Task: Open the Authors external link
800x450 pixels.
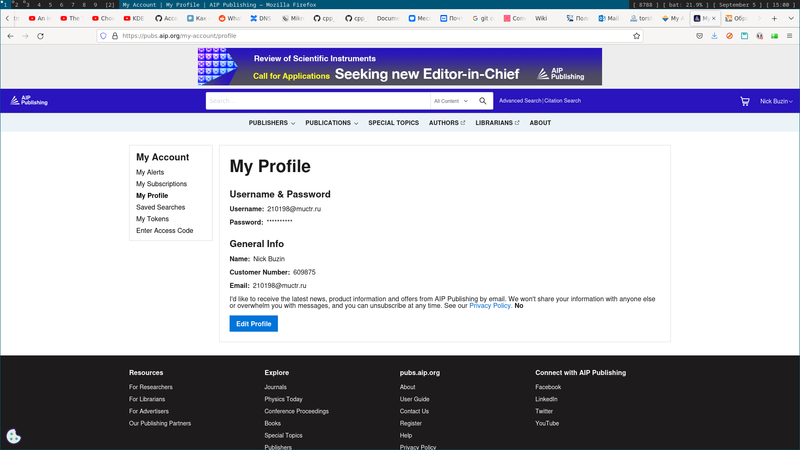Action: click(447, 123)
